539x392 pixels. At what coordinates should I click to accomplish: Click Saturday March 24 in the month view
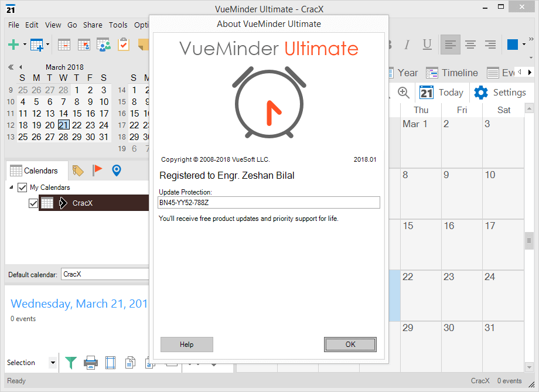pos(503,296)
